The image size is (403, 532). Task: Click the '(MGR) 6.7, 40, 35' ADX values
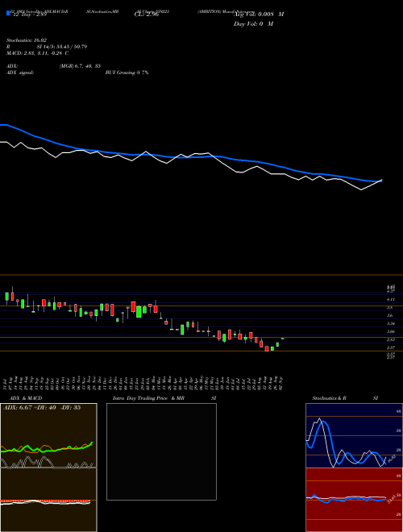coord(80,66)
